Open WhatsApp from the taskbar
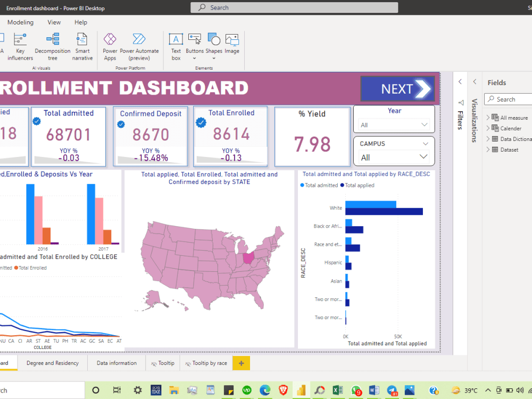The width and height of the screenshot is (532, 399). pos(356,391)
